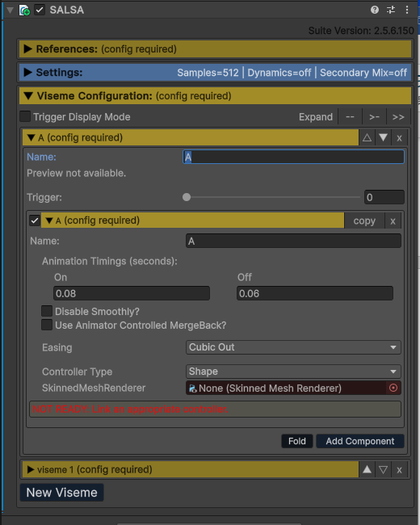
Task: Enable the Disable Smoothly checkbox
Action: tap(47, 311)
